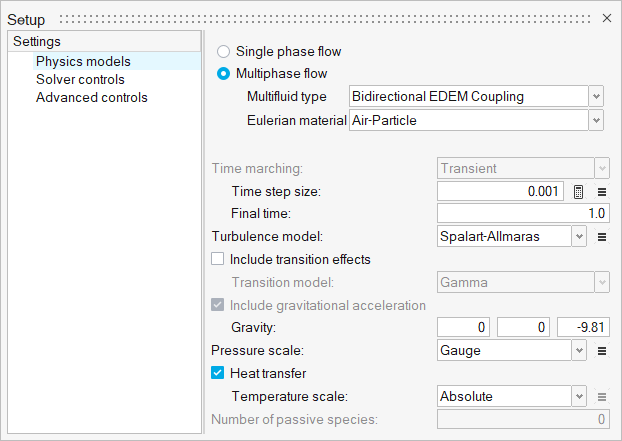Image resolution: width=622 pixels, height=441 pixels.
Task: Open the menu icon beside pressure scale
Action: point(602,351)
